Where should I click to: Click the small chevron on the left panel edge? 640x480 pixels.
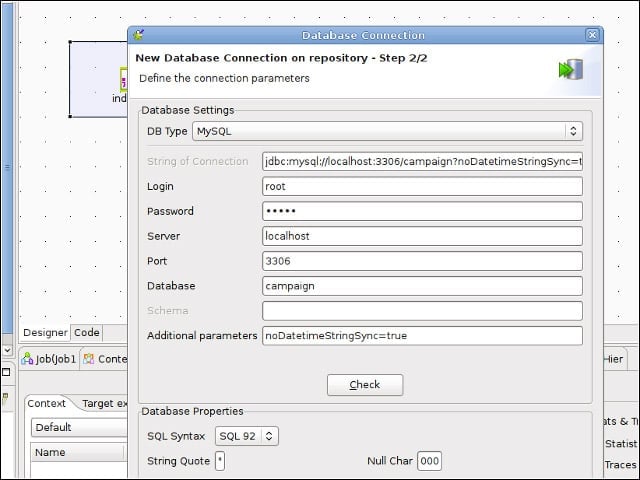7,350
